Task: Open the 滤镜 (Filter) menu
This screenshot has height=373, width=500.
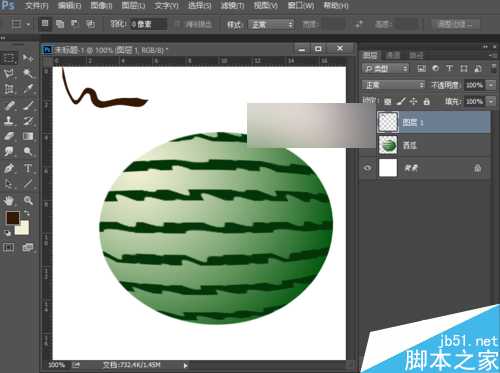Action: click(232, 6)
